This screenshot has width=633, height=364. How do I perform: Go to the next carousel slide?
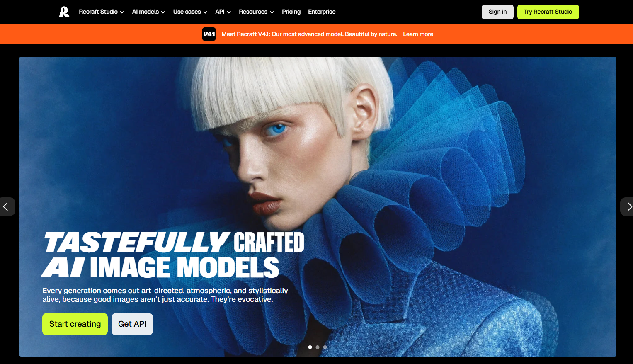pyautogui.click(x=628, y=206)
